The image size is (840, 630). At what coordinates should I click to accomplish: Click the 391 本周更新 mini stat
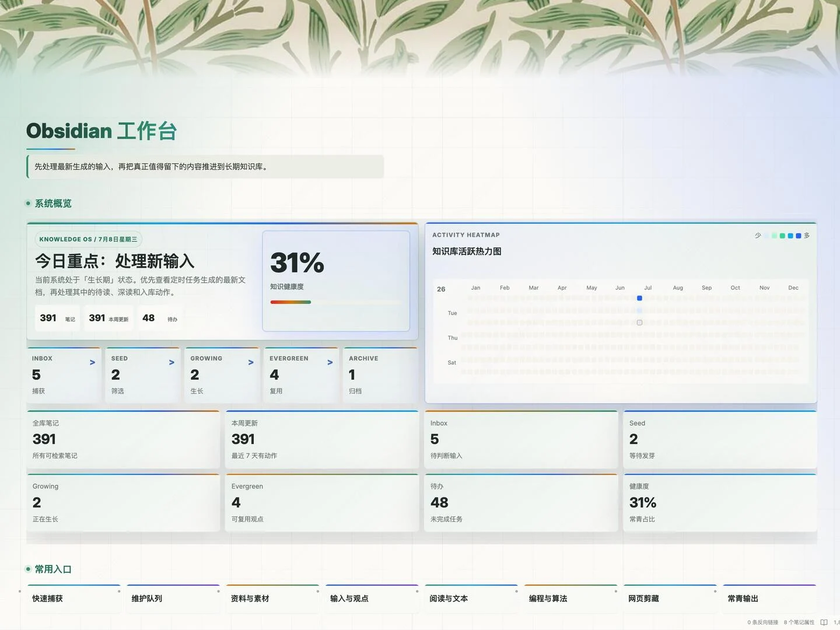click(x=108, y=318)
